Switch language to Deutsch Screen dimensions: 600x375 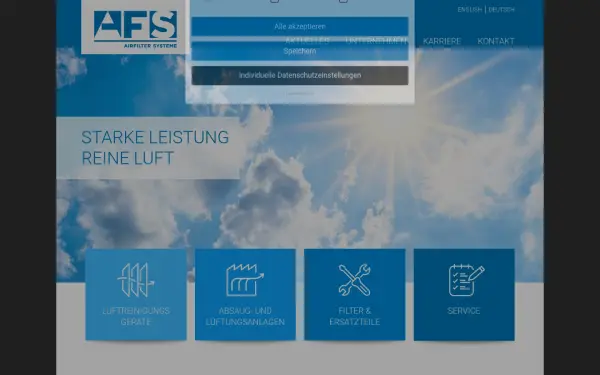pyautogui.click(x=501, y=10)
